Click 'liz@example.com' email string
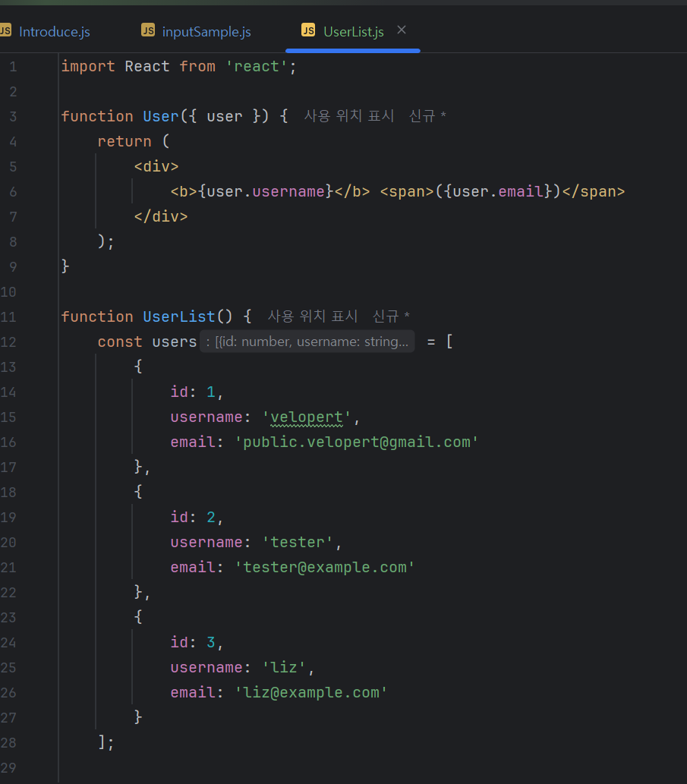687x784 pixels. (x=311, y=692)
